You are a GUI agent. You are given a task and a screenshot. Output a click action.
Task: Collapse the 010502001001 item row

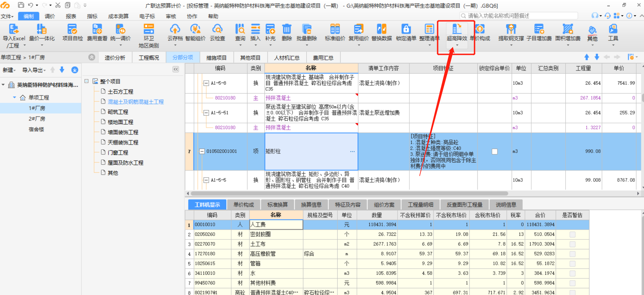(202, 151)
